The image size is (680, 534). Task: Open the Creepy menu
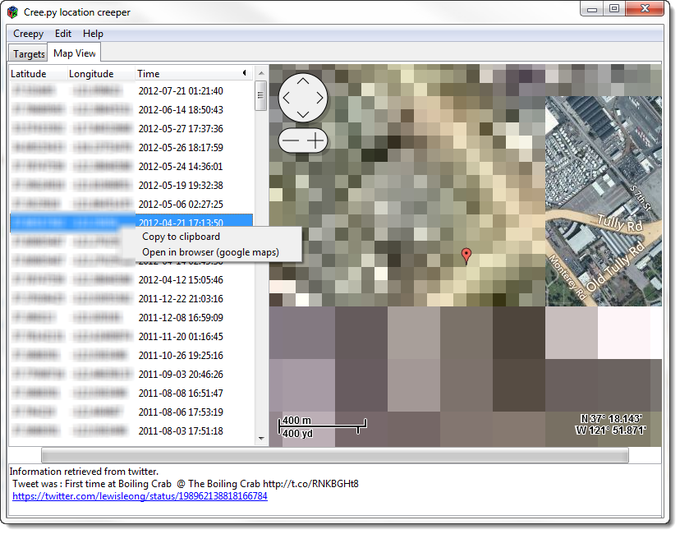pyautogui.click(x=28, y=34)
